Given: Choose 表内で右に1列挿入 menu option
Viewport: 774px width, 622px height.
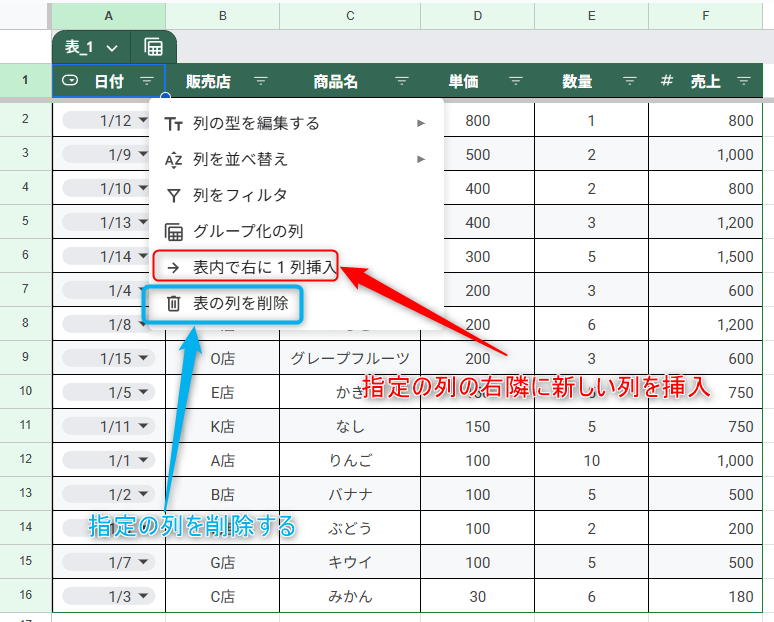Looking at the screenshot, I should [264, 267].
